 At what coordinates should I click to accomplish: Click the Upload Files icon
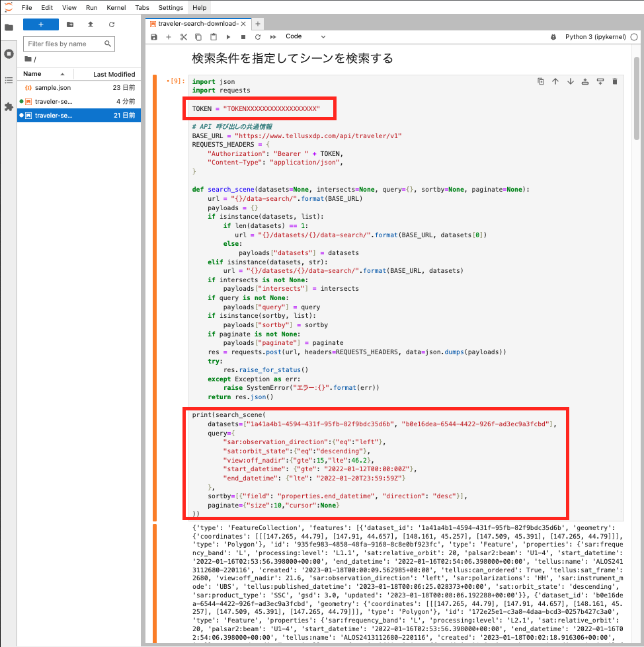[91, 24]
